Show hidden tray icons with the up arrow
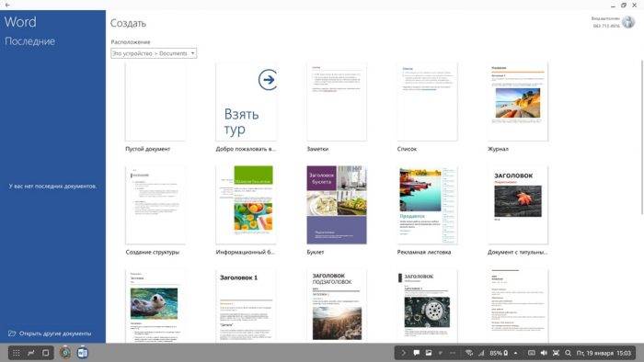 coord(515,353)
